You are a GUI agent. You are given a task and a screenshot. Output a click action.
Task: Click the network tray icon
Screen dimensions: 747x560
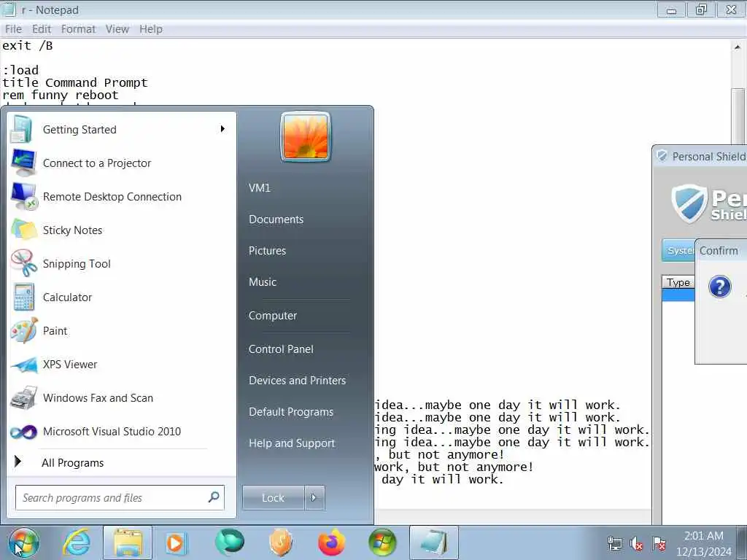pyautogui.click(x=614, y=543)
